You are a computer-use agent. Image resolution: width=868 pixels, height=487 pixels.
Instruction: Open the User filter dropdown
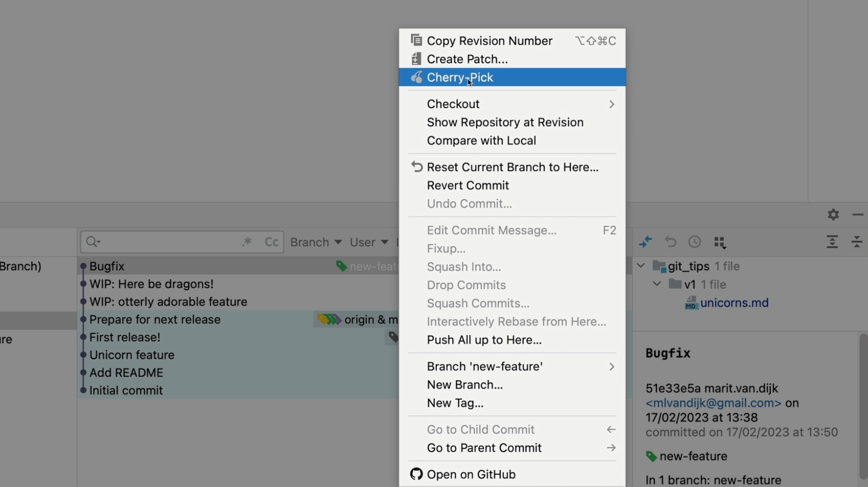368,242
